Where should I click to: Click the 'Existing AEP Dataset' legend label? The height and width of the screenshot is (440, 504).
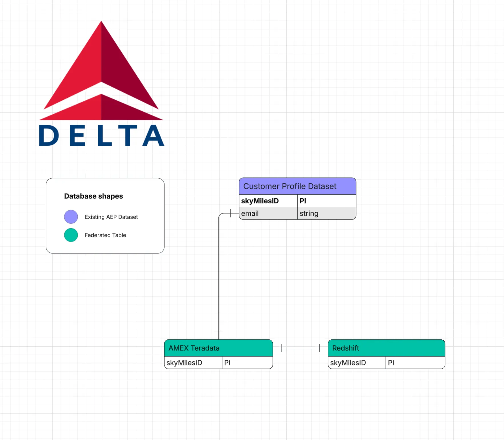click(111, 217)
